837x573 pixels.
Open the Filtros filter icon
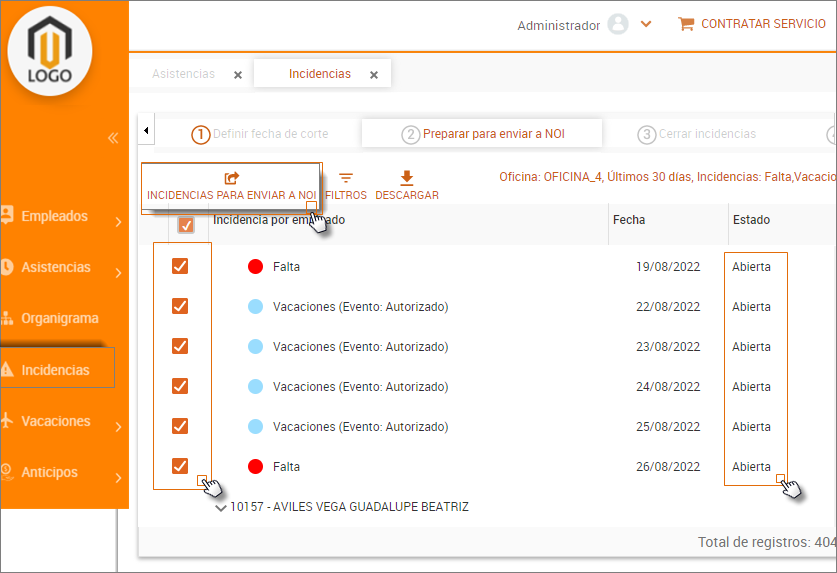tap(346, 178)
